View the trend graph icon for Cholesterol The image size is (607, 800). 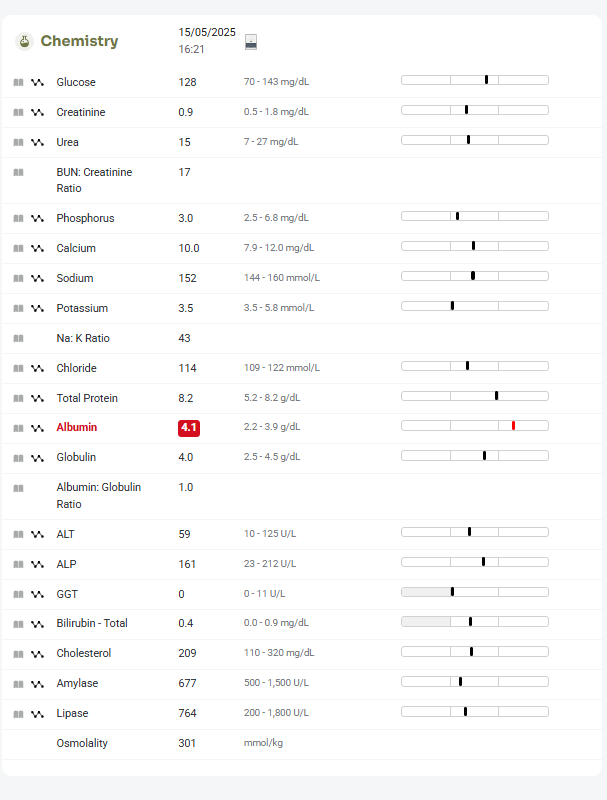37,654
